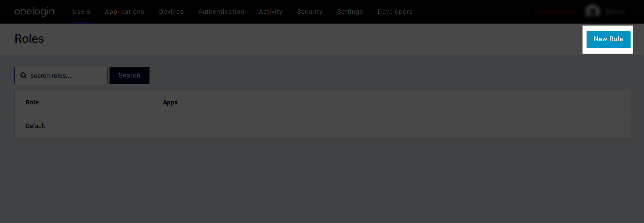This screenshot has width=644, height=223.
Task: Click the dark Search button
Action: (129, 75)
